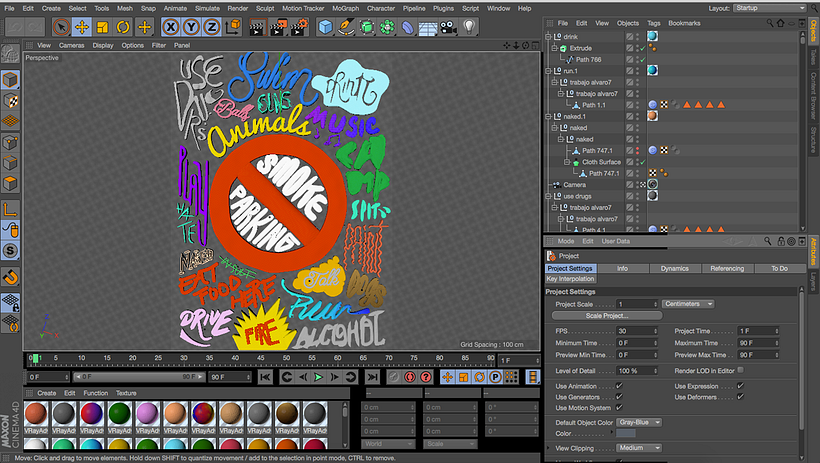Toggle Z axis lock

(211, 27)
